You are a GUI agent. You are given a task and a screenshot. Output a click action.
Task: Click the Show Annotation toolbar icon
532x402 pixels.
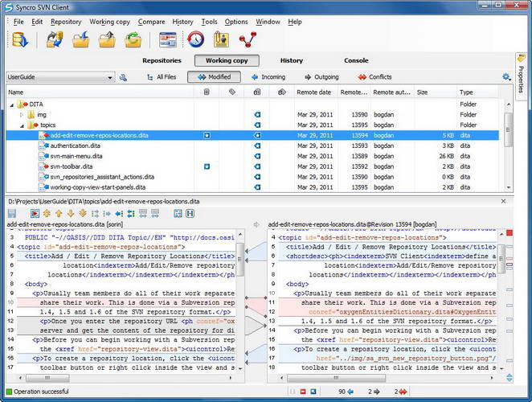pyautogui.click(x=221, y=39)
